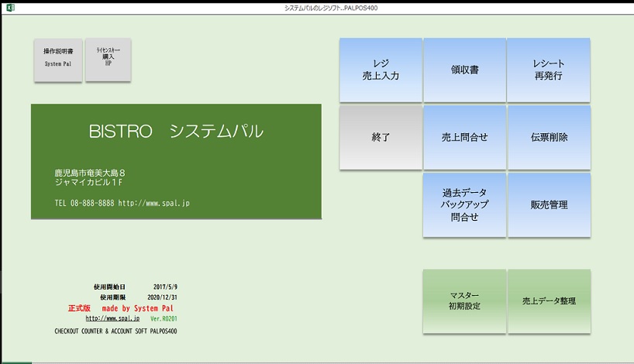Click レシート再発行 to reissue a receipt
The image size is (634, 364).
549,70
